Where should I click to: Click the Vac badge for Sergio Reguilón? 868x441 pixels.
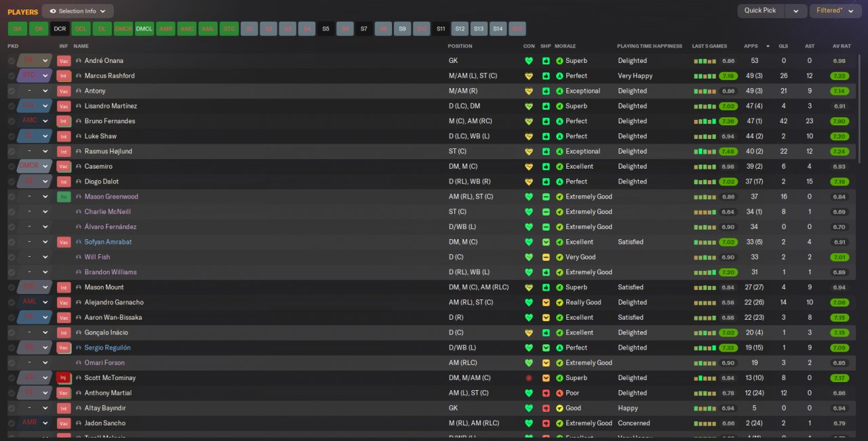(x=64, y=348)
